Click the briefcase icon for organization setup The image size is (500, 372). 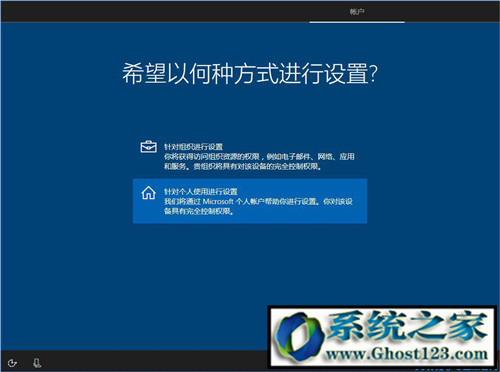click(x=149, y=147)
